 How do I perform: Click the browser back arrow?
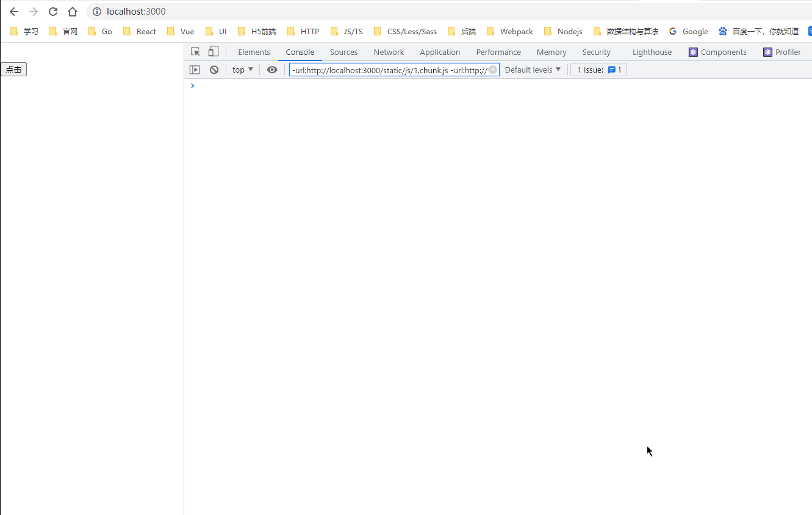pyautogui.click(x=14, y=12)
